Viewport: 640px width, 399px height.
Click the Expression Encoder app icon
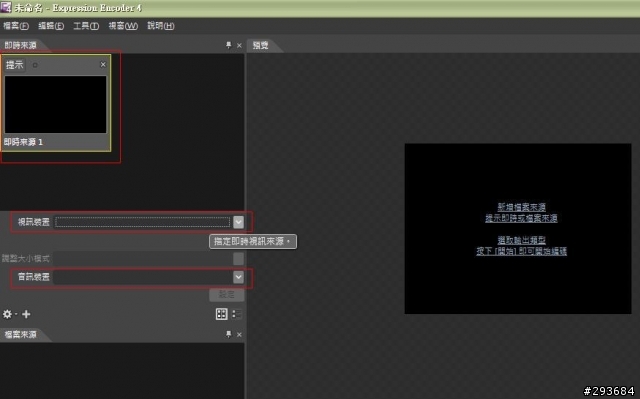click(x=6, y=7)
